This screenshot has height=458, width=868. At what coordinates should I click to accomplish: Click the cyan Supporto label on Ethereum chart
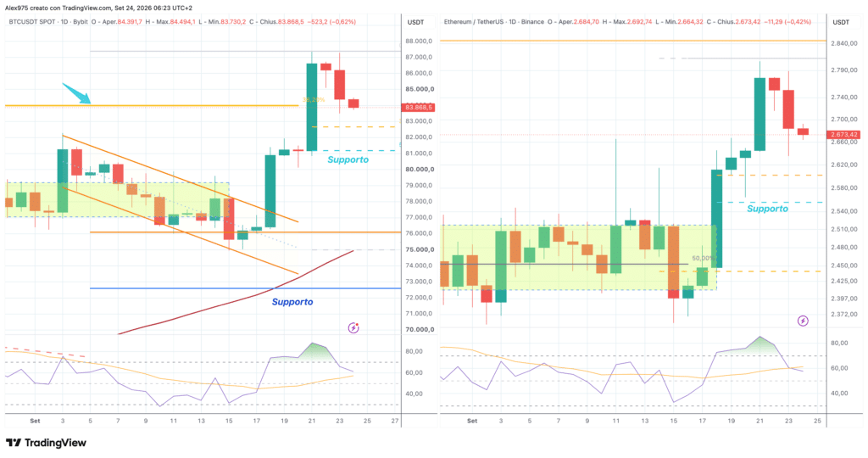767,209
